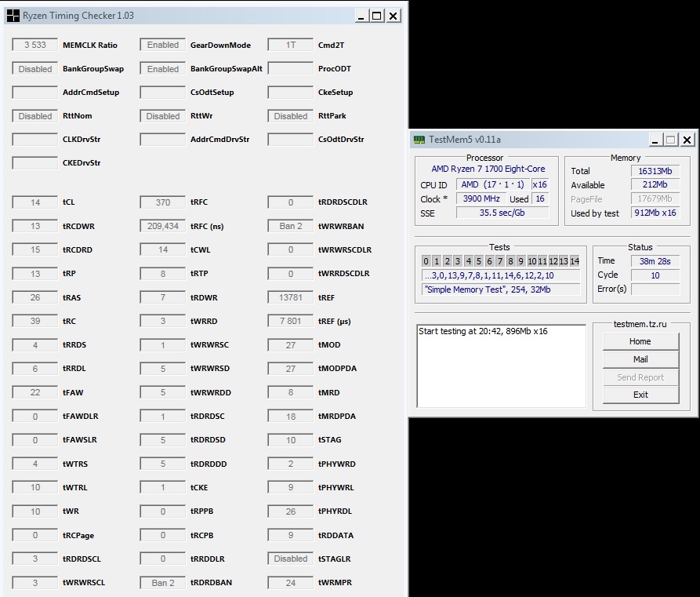Click the tREF value 13781 field

pyautogui.click(x=290, y=297)
